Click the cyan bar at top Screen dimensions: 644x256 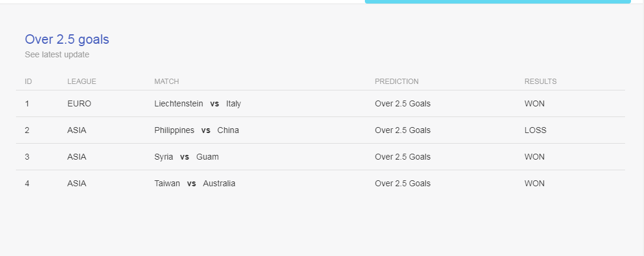(497, 2)
